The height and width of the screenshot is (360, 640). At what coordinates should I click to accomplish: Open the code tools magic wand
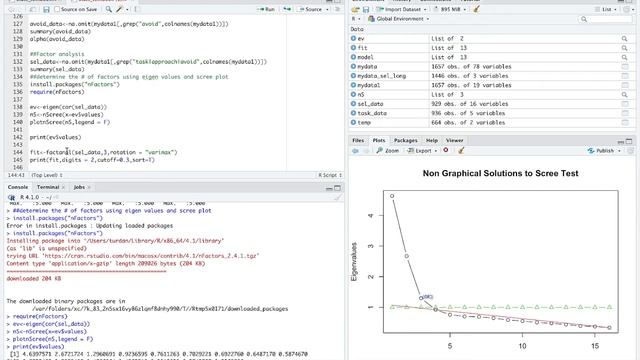point(119,9)
